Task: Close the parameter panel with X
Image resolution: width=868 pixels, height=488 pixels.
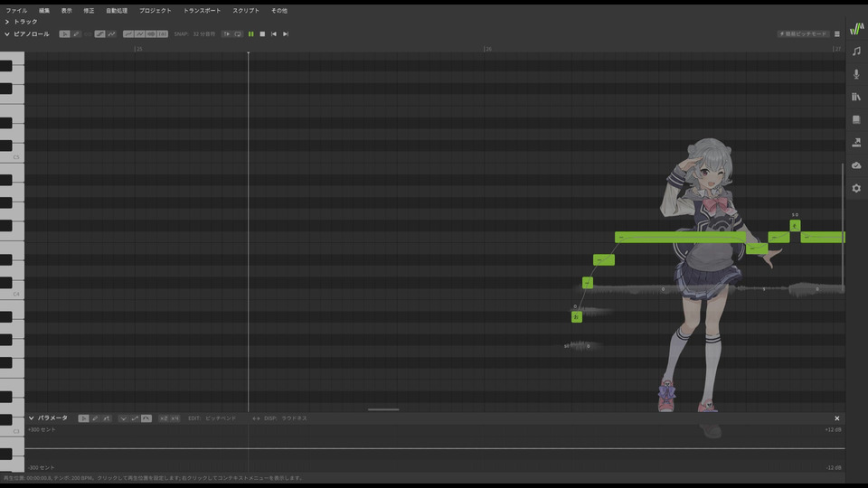Action: point(837,418)
